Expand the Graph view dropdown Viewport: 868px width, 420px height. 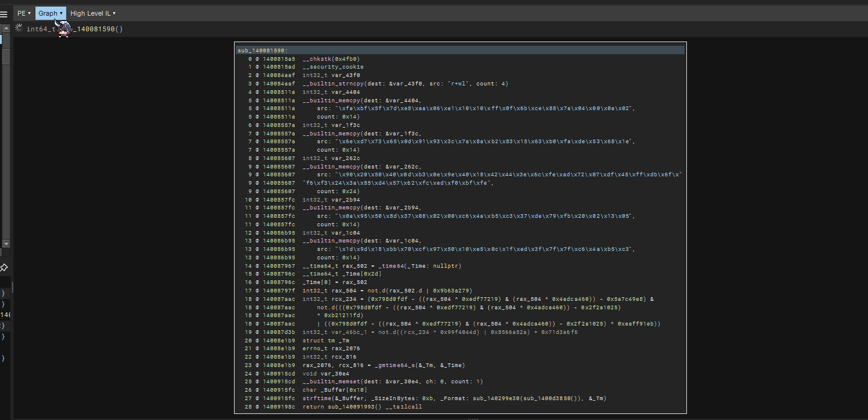51,13
